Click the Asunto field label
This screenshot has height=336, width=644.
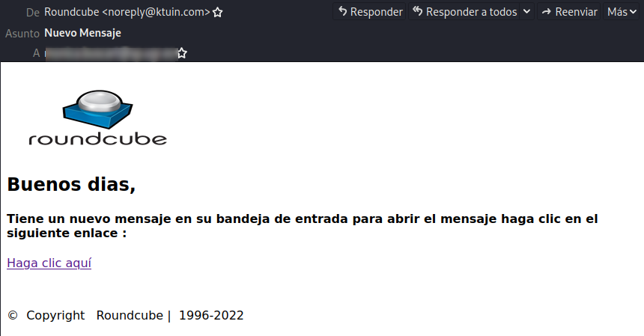tap(22, 33)
